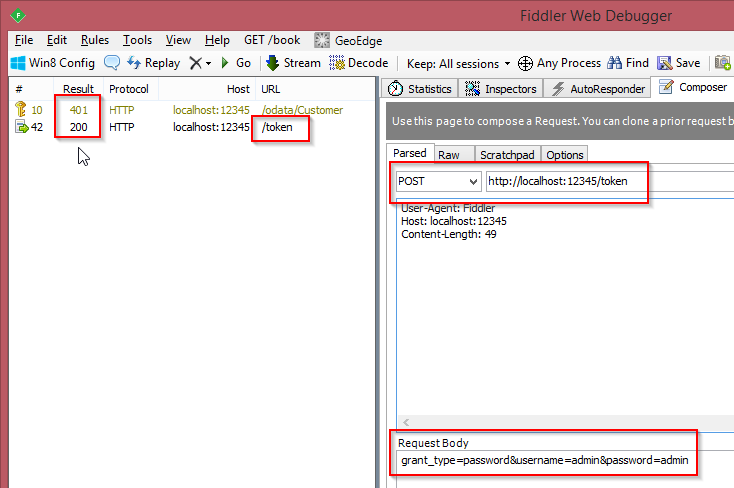This screenshot has width=734, height=488.
Task: Click the Any Process label
Action: (569, 63)
